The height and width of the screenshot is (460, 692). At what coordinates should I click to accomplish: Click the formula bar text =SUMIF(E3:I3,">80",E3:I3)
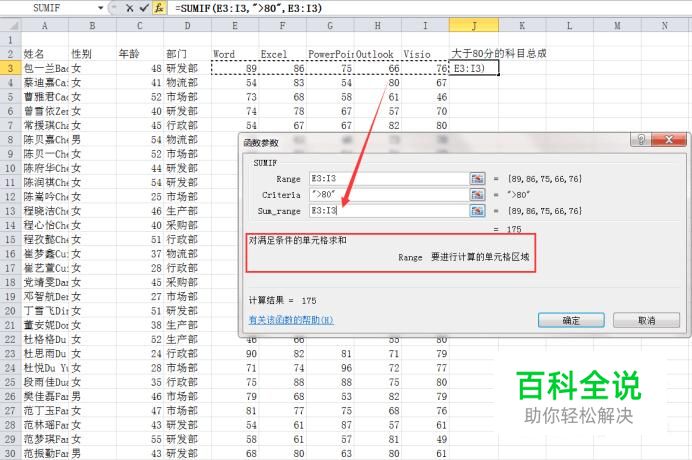248,8
